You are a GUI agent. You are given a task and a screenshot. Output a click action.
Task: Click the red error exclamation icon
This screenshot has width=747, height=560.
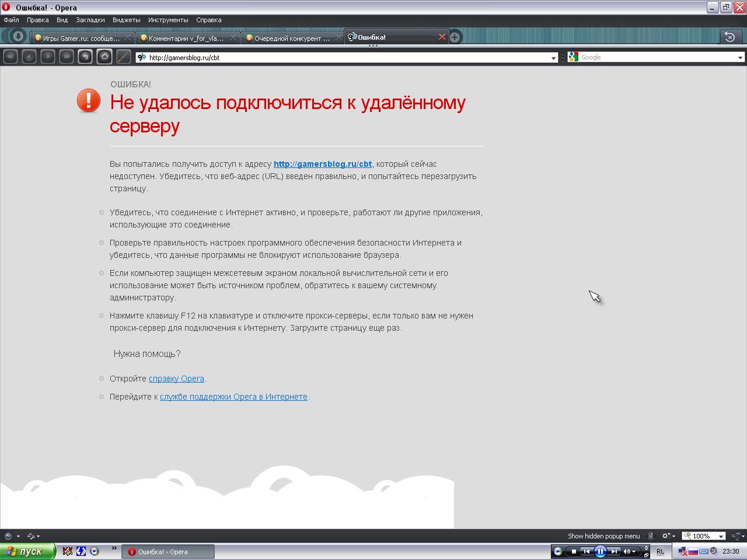pos(89,100)
